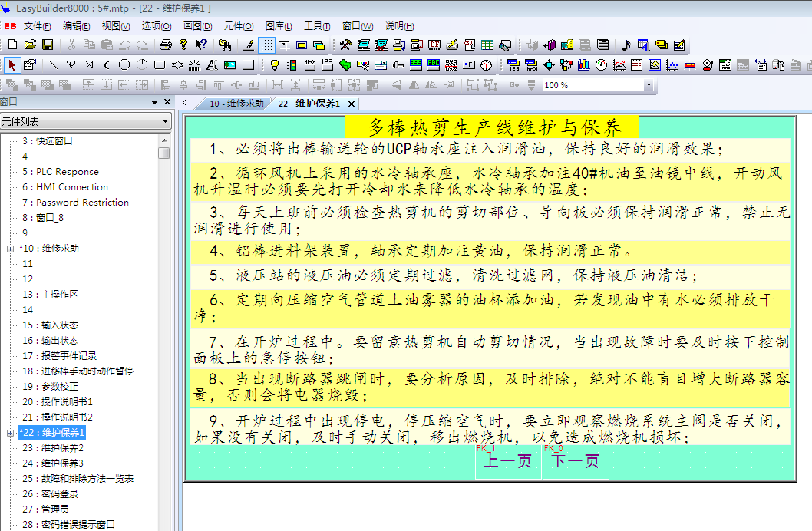Toggle the grid display button
The width and height of the screenshot is (812, 531).
(x=266, y=45)
